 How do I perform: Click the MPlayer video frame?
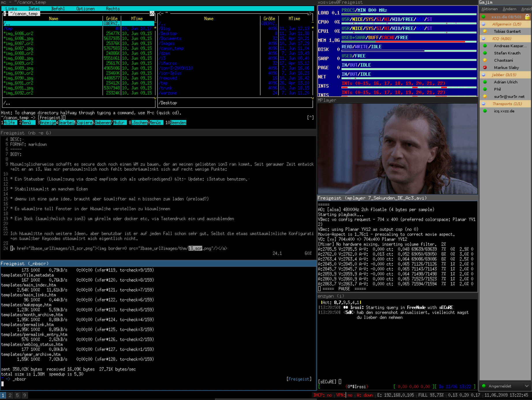tap(397, 149)
